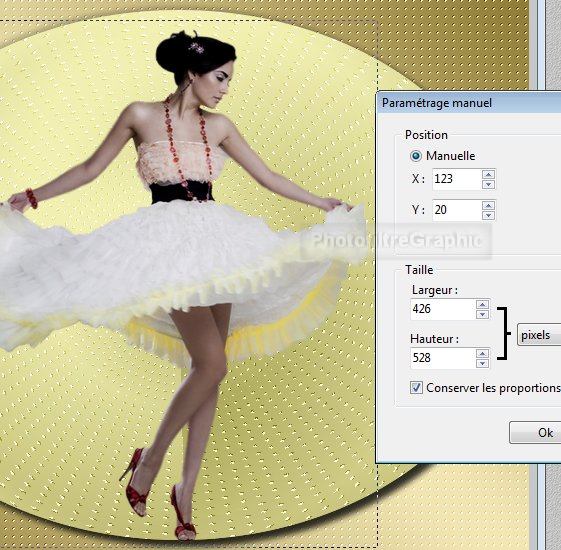Select the Manuelle position radio button
561x550 pixels.
(416, 156)
